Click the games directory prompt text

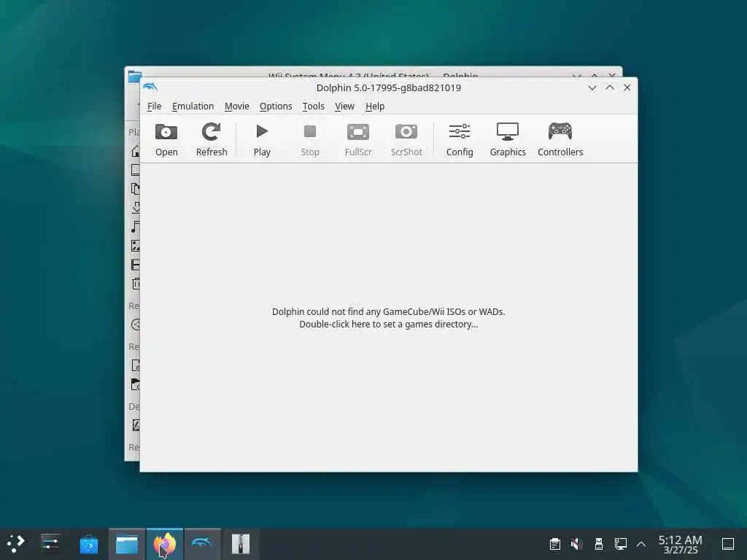(x=388, y=318)
